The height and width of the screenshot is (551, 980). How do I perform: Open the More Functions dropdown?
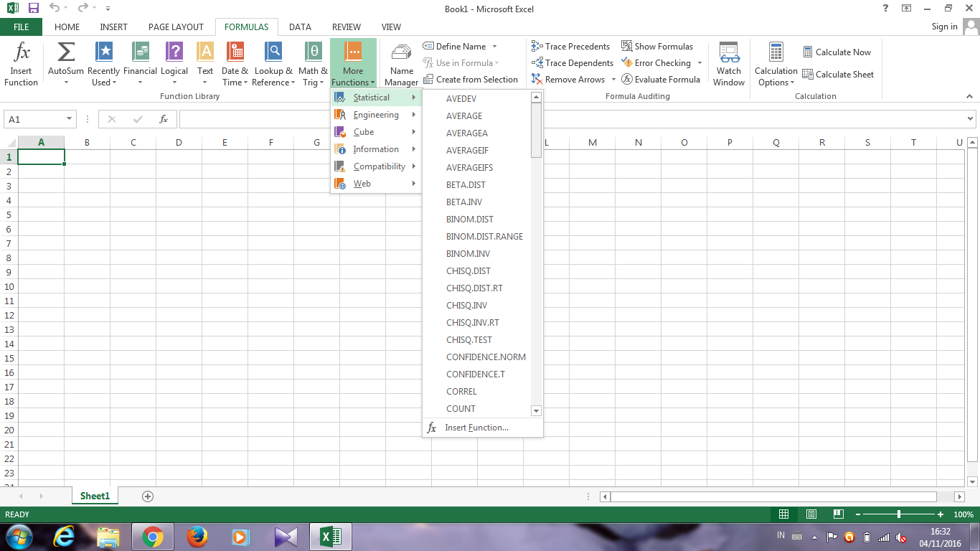353,64
